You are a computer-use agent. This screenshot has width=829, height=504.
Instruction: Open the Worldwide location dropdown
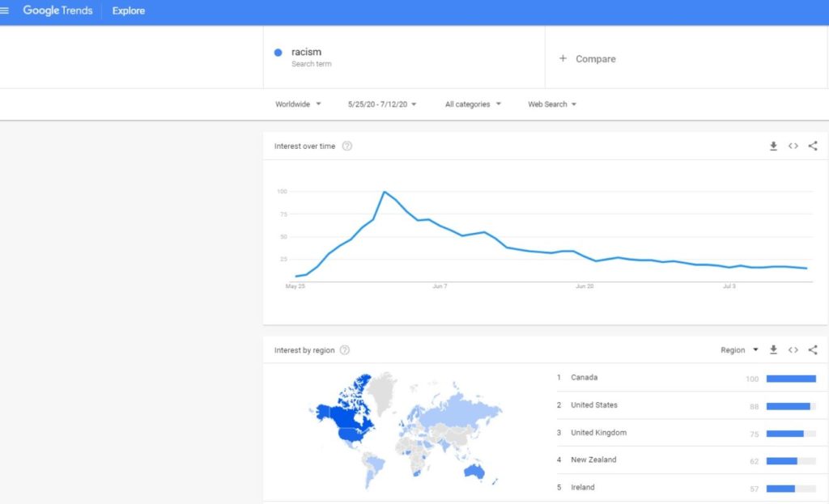298,104
